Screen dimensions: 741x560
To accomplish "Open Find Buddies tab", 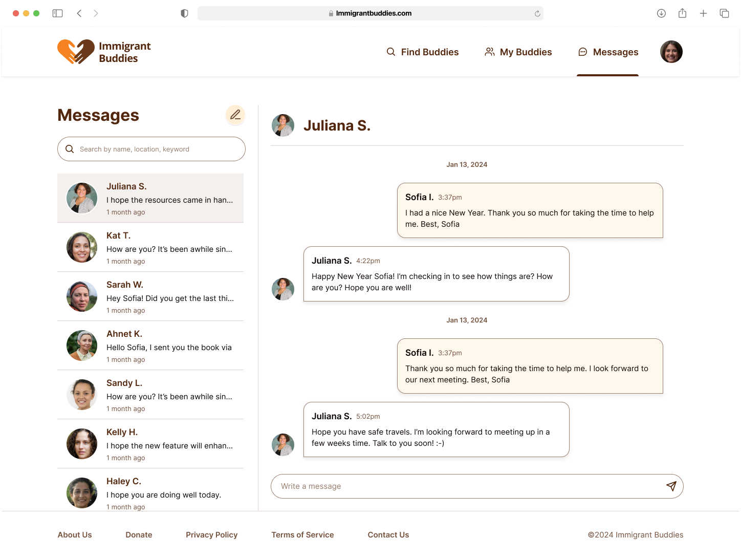I will coord(423,52).
